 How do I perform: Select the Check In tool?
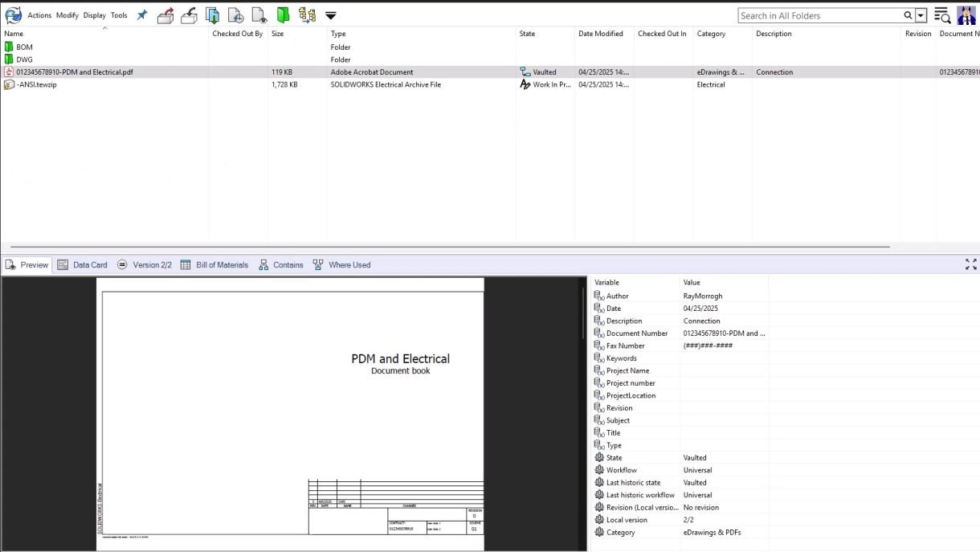click(189, 14)
